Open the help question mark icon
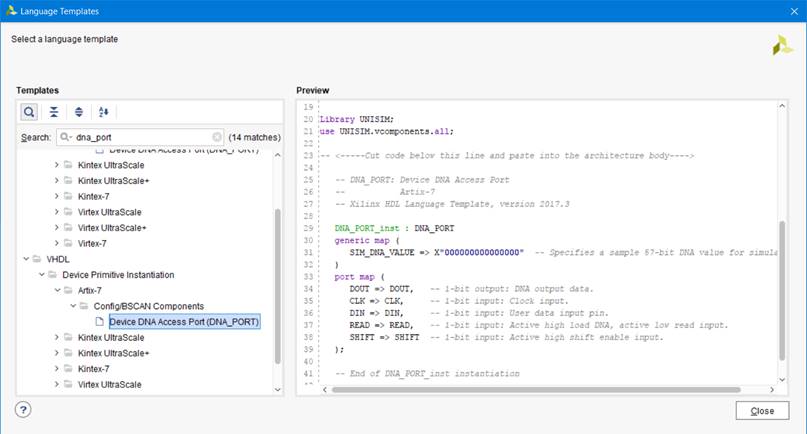Screen dimensions: 807x434 tap(24, 409)
